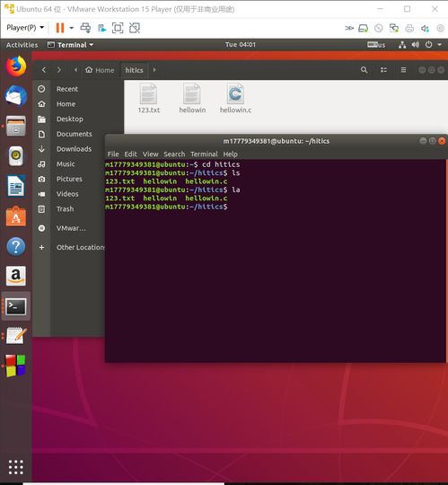Click the search icon in Files header

pos(365,70)
